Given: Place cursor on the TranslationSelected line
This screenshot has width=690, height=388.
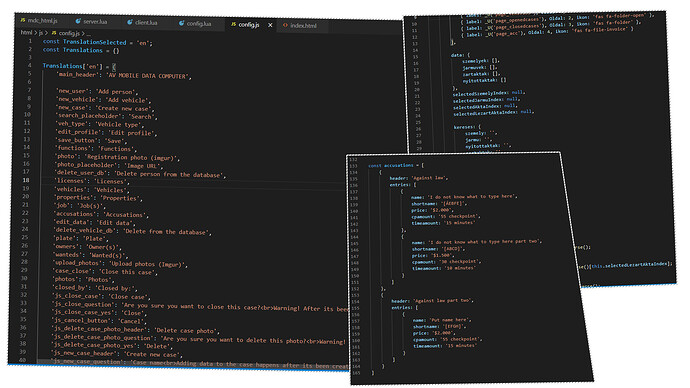Looking at the screenshot, I should [x=97, y=42].
